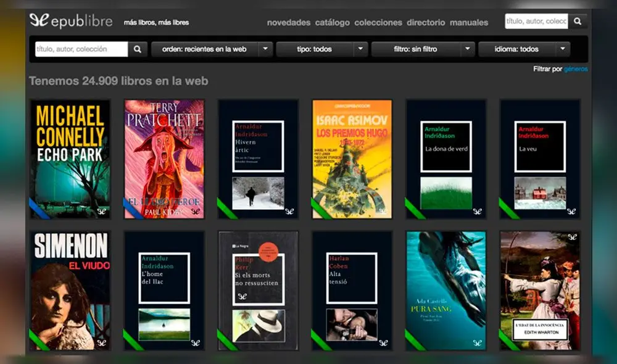The height and width of the screenshot is (364, 617).
Task: Open the 'orden: recientes en la web' dropdown
Action: (x=210, y=49)
